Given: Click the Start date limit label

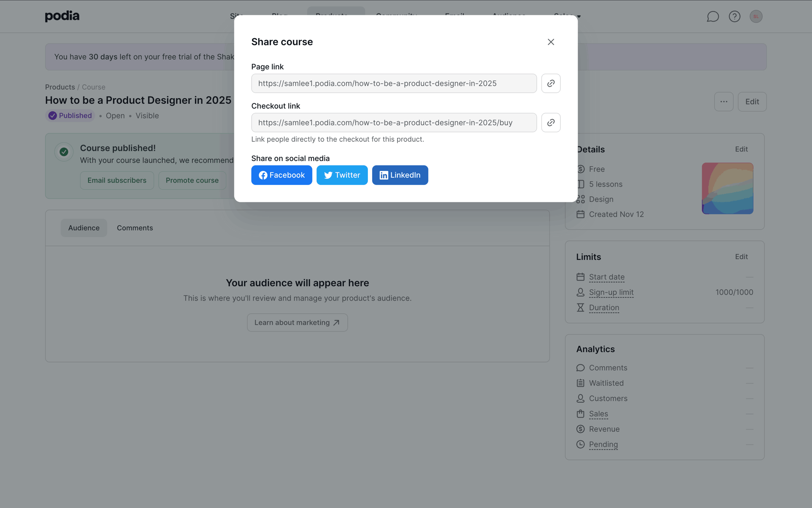Looking at the screenshot, I should (606, 277).
